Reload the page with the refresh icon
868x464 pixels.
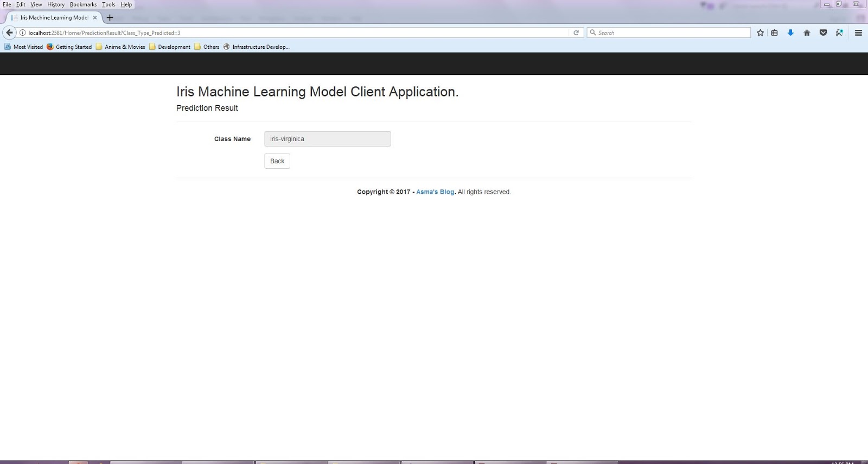(576, 33)
